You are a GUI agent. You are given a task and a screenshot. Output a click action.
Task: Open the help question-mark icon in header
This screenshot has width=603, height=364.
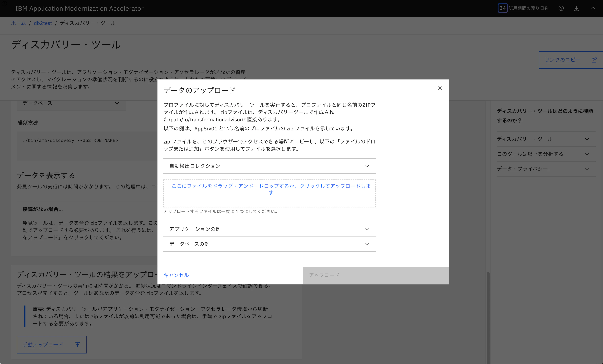tap(561, 8)
